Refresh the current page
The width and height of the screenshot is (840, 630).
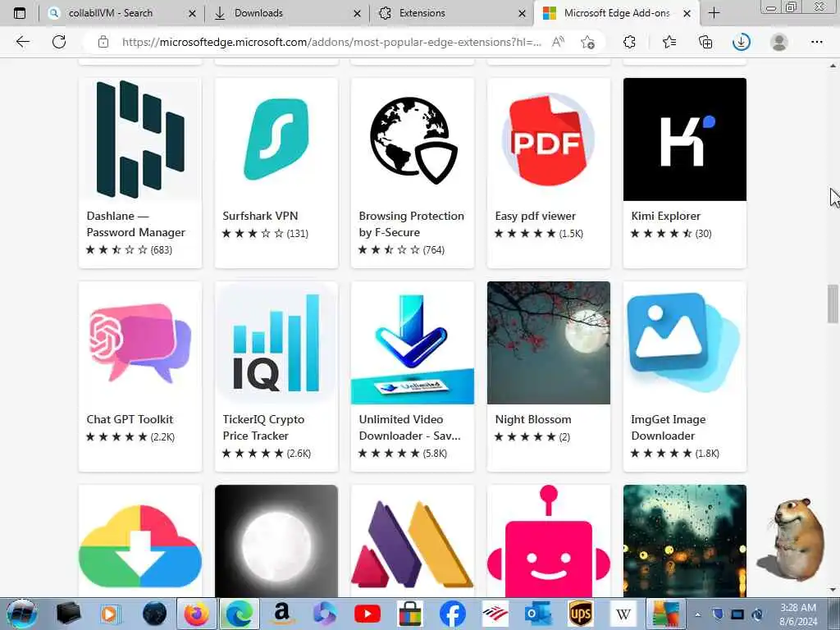pyautogui.click(x=59, y=42)
